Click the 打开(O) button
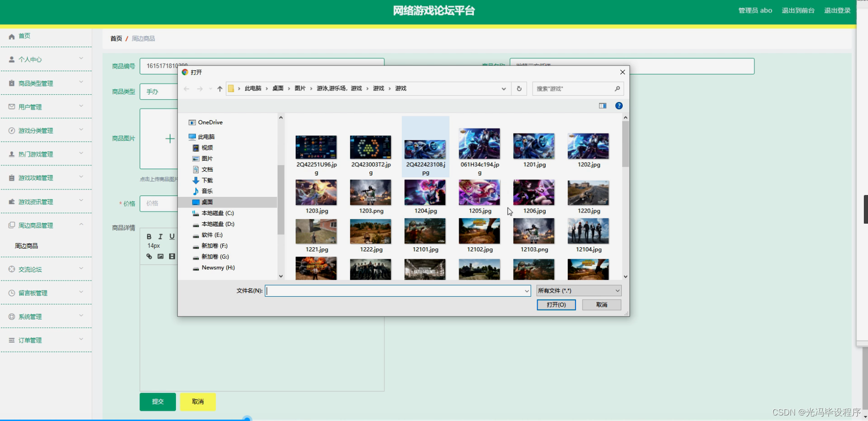The image size is (868, 421). coord(556,305)
